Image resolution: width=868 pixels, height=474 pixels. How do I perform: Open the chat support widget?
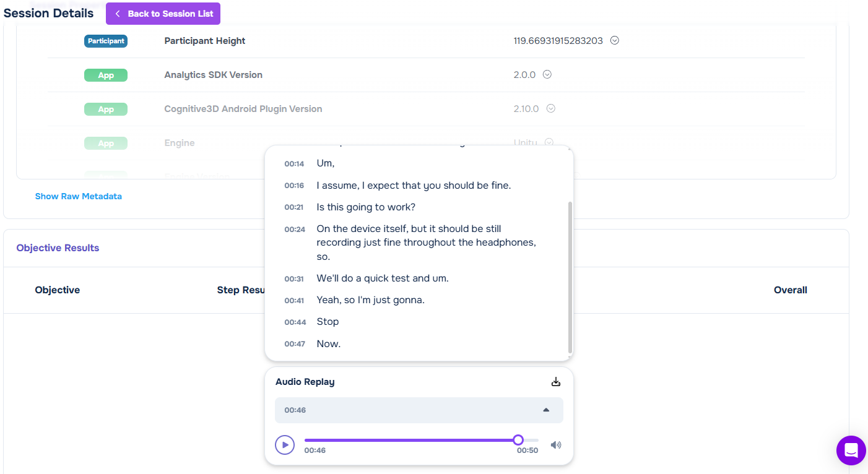[x=851, y=450]
